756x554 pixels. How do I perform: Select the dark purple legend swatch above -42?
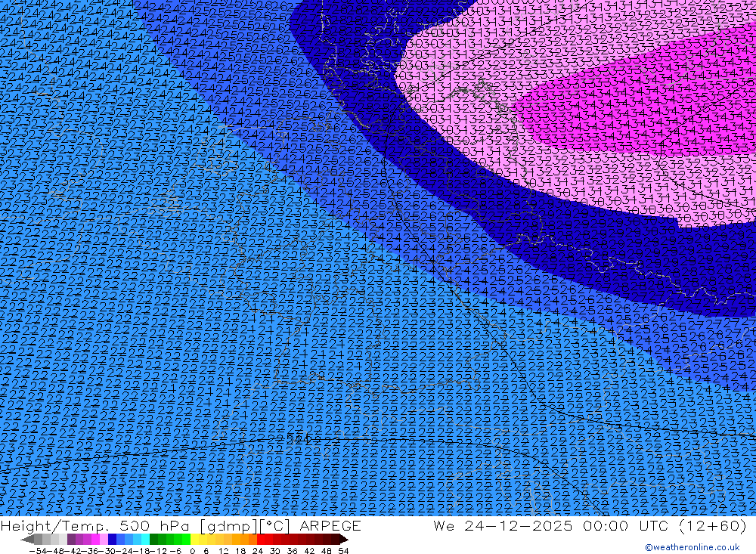71,540
